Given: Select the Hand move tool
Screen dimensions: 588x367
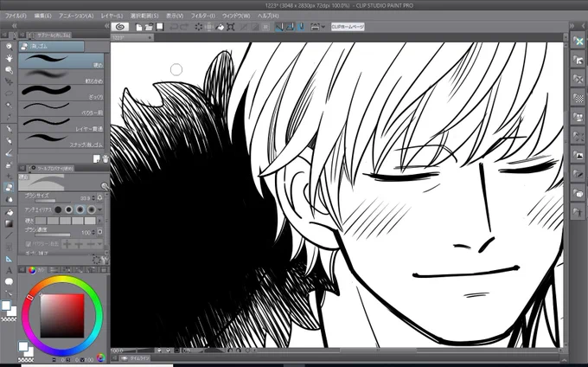Looking at the screenshot, I should pos(9,58).
